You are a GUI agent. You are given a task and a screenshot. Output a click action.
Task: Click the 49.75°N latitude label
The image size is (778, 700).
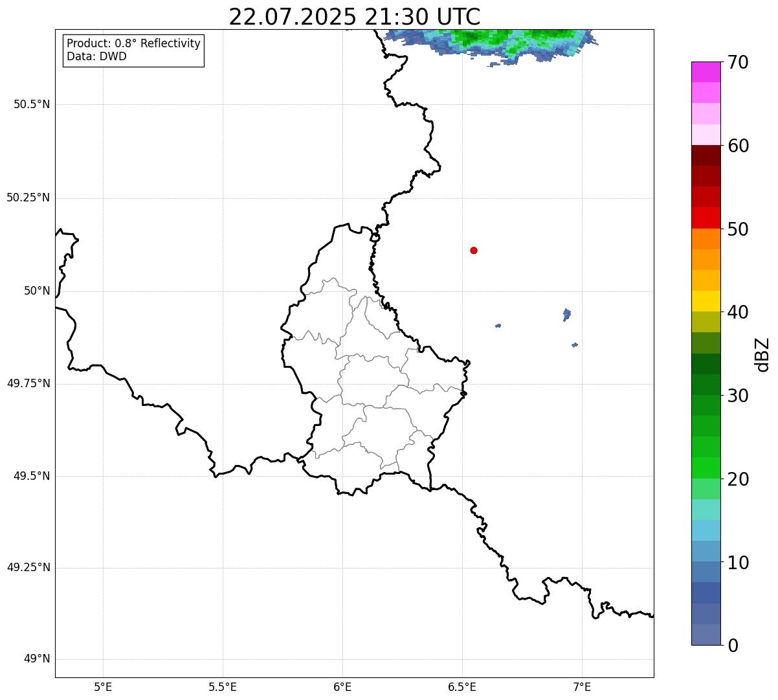click(x=28, y=383)
